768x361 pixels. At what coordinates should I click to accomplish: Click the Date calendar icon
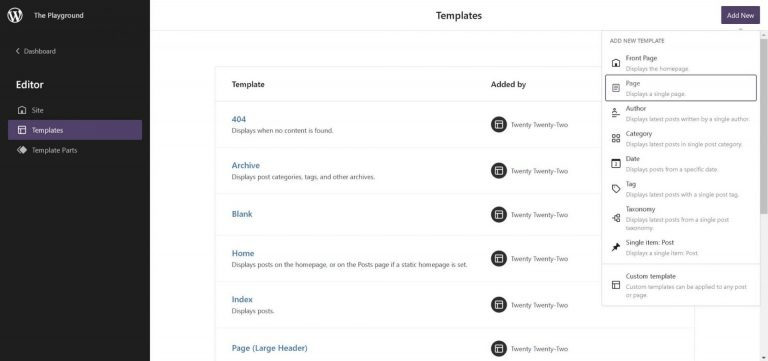coord(616,164)
